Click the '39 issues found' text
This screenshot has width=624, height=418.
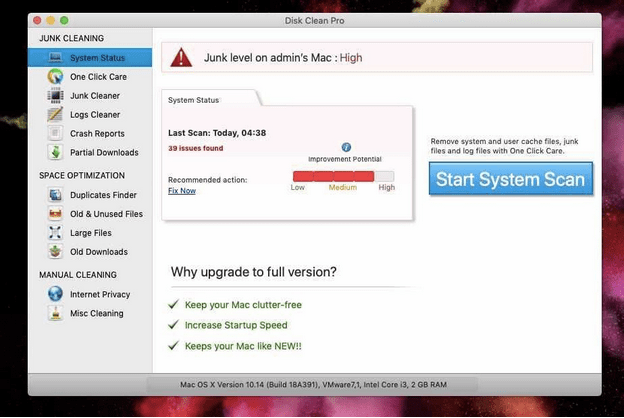[x=195, y=148]
